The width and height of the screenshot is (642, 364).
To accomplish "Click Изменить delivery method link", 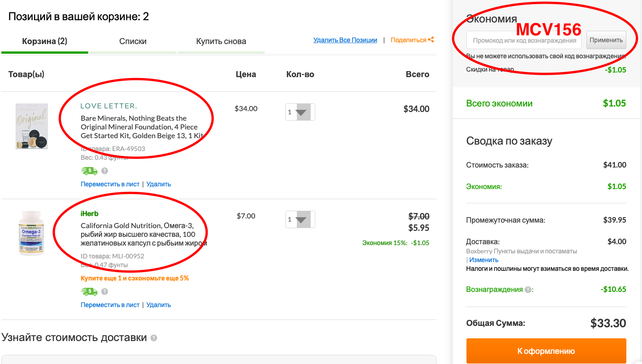I will 484,260.
